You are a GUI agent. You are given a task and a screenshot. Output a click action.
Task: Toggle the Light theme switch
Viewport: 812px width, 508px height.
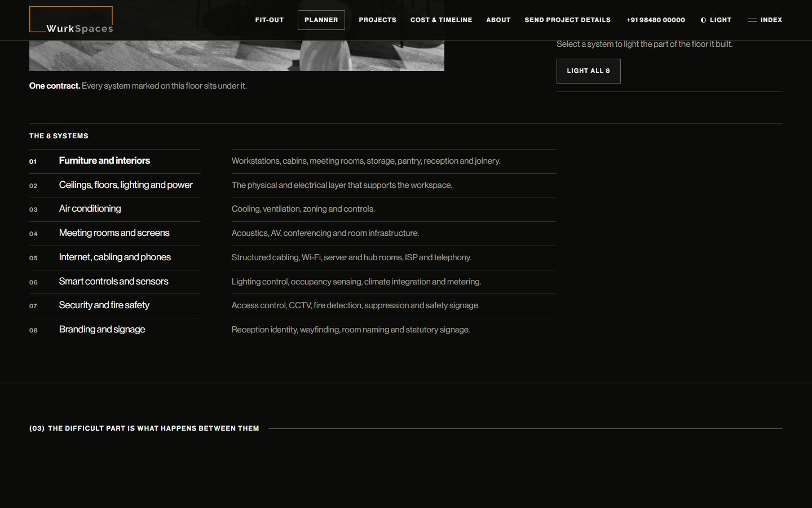tap(716, 20)
